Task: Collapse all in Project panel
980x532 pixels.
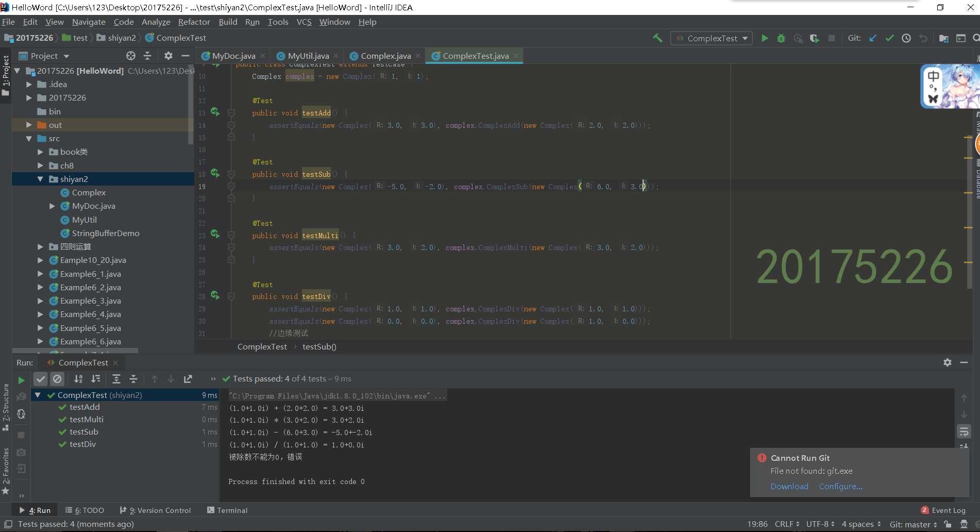Action: (x=147, y=56)
